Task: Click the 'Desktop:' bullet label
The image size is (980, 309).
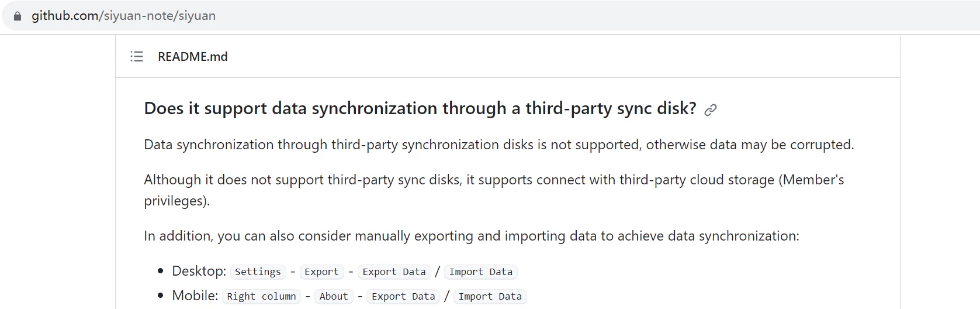Action: [x=199, y=271]
